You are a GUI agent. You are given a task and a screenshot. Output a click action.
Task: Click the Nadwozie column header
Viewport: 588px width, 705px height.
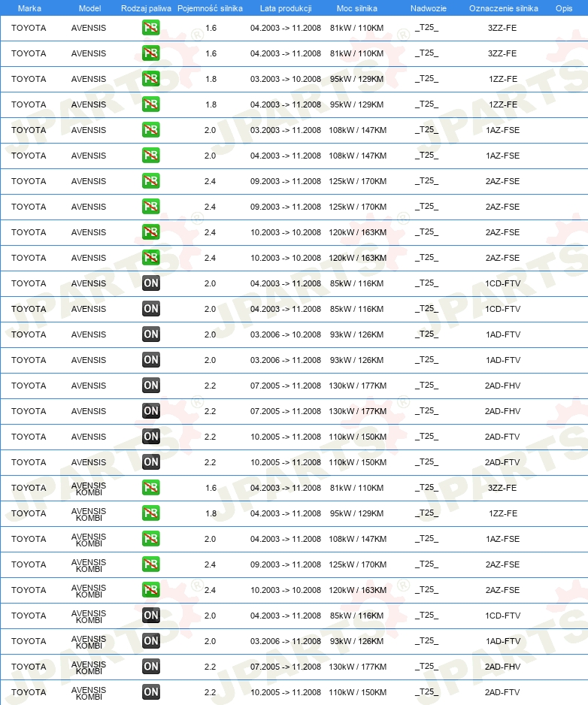(429, 8)
